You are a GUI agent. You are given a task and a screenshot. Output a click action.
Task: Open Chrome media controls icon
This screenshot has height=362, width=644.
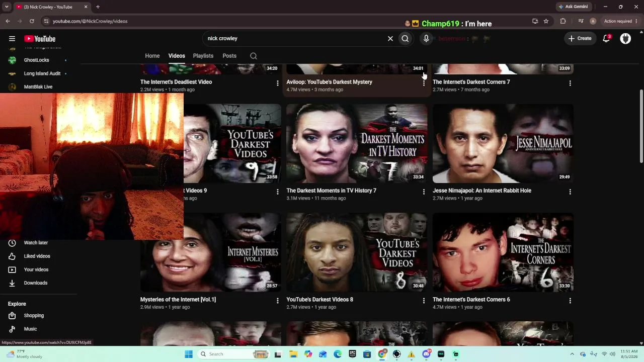point(581,21)
